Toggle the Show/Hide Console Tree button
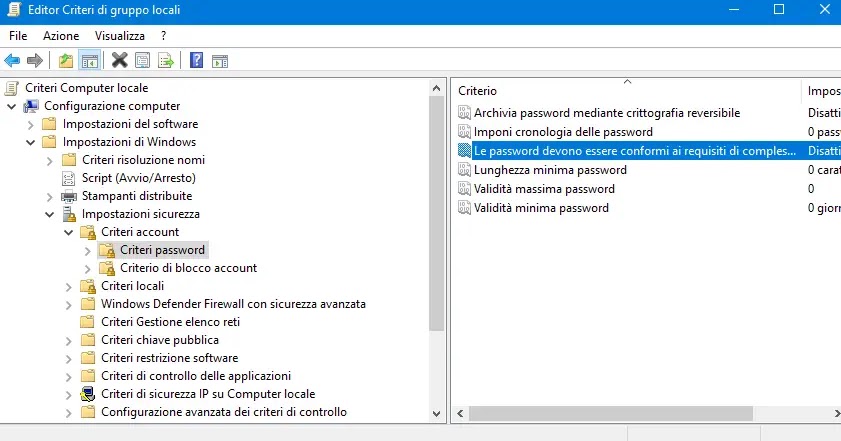 [x=90, y=60]
